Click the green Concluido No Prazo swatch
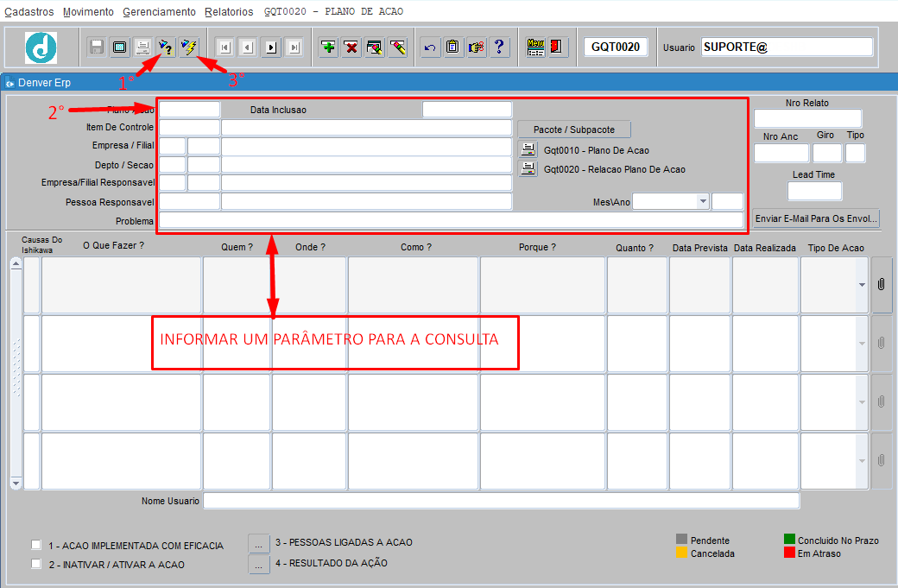The height and width of the screenshot is (588, 898). (789, 539)
